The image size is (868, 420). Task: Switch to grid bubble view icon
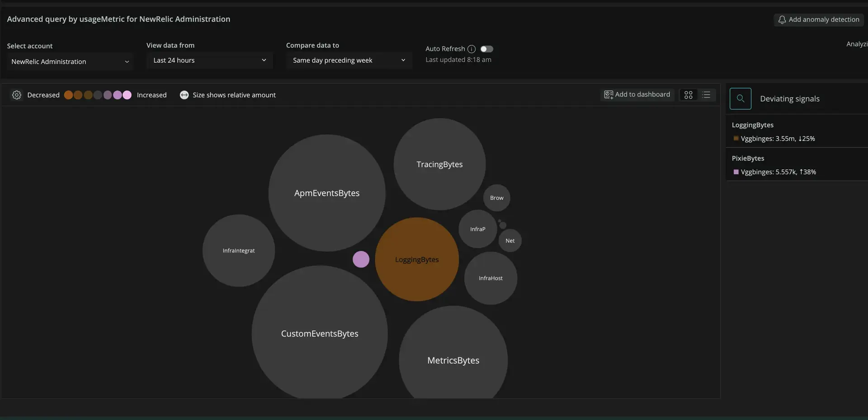[x=688, y=95]
